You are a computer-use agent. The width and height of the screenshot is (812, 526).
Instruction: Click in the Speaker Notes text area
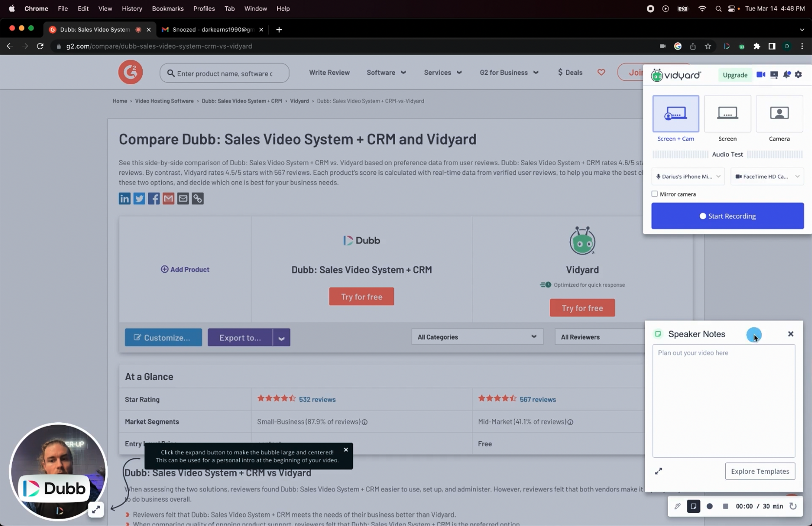[724, 401]
